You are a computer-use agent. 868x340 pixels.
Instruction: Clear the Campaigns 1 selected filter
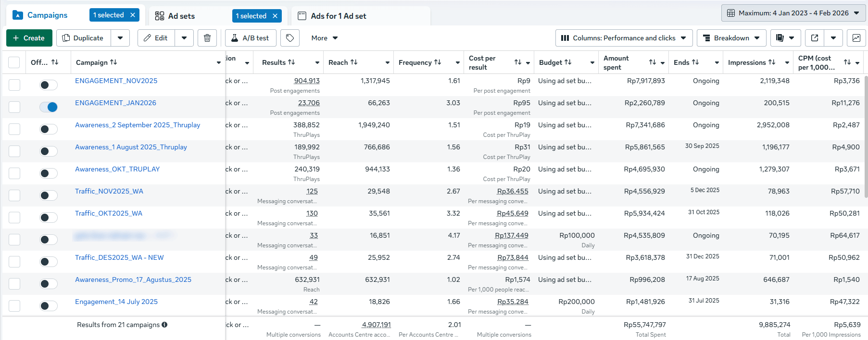[x=133, y=15]
